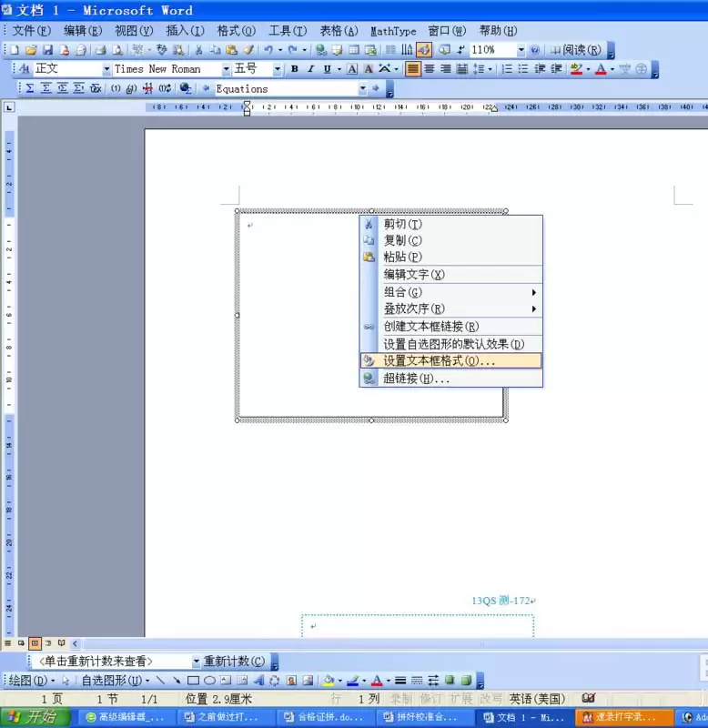Click the Undo arrow icon
The height and width of the screenshot is (728, 708).
click(x=268, y=50)
